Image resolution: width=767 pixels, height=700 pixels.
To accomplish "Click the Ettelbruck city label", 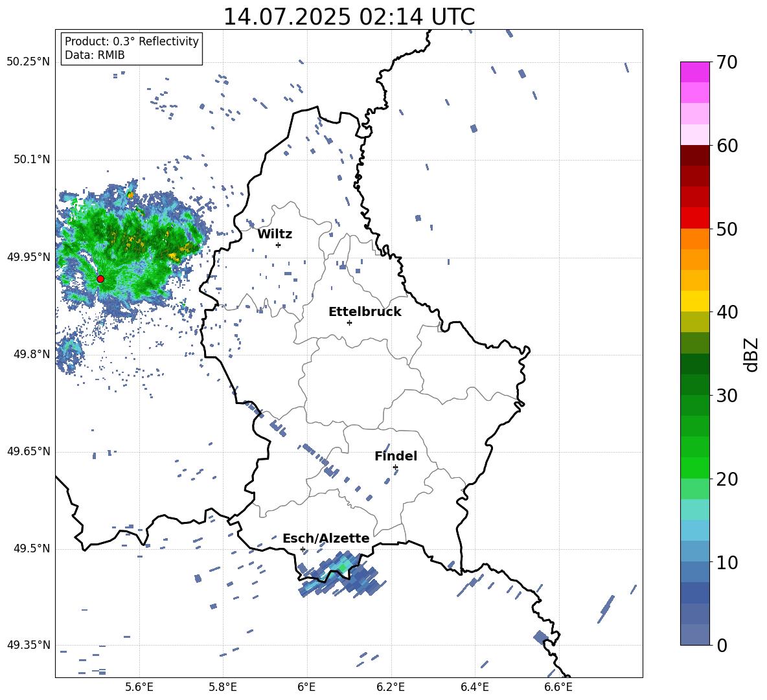I will tap(365, 312).
